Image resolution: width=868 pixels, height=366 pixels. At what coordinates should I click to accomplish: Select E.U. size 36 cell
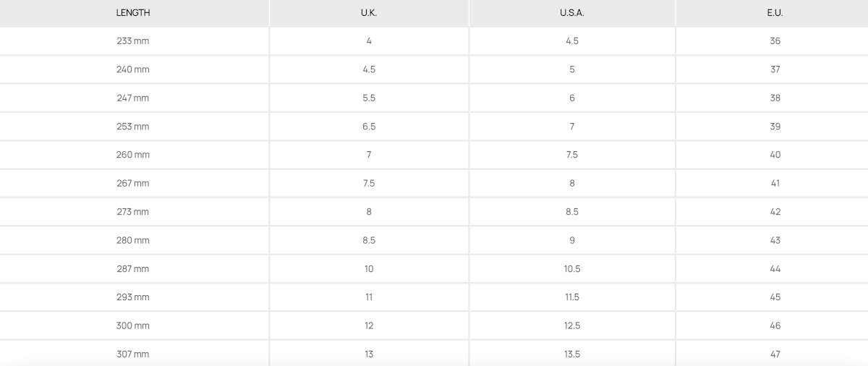tap(775, 41)
